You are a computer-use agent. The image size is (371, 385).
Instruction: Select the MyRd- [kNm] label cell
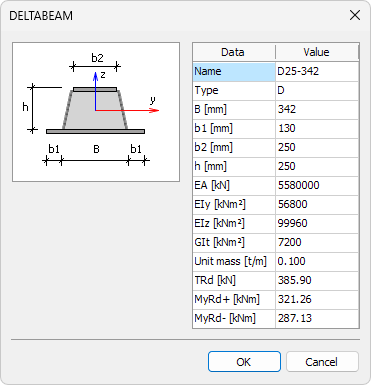click(x=234, y=319)
